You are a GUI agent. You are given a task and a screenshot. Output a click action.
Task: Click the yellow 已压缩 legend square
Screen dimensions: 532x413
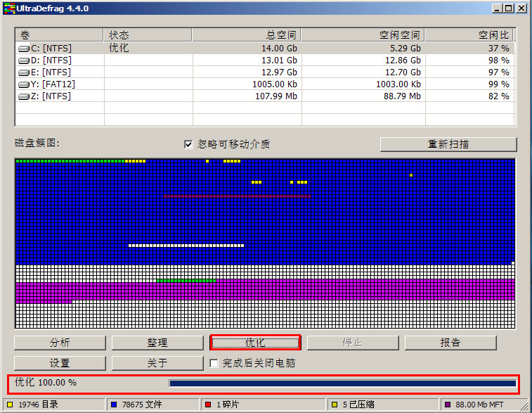[335, 405]
